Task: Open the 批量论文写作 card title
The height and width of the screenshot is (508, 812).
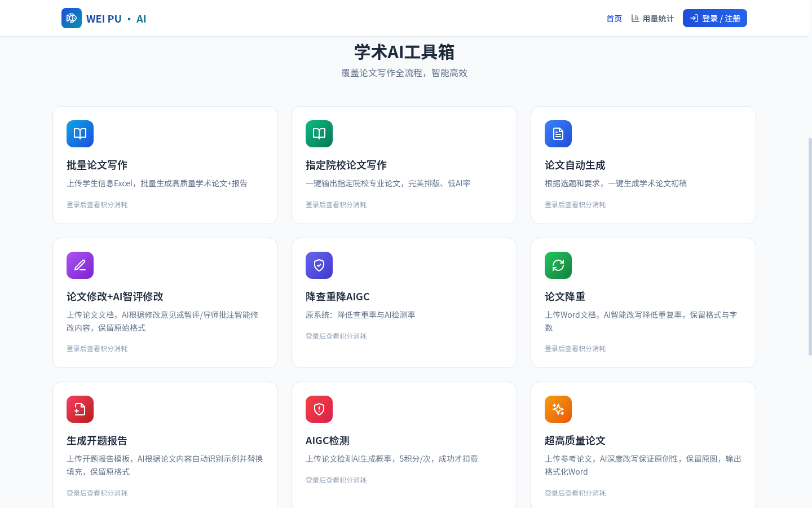Action: point(97,165)
